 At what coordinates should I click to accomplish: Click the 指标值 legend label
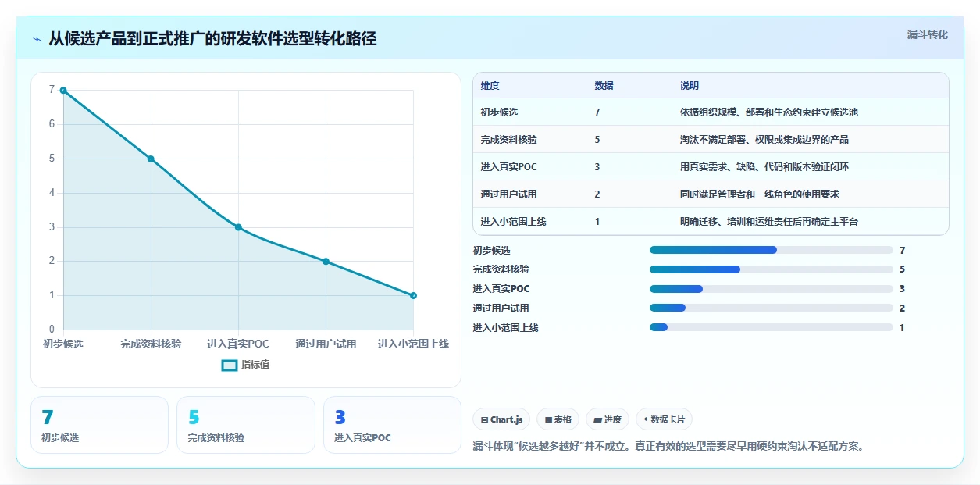(255, 365)
